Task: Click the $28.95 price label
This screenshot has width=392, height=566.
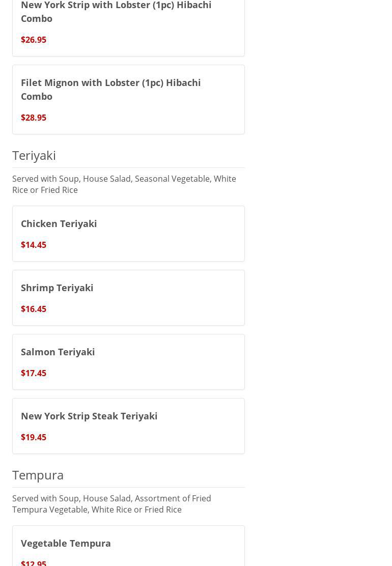Action: [34, 118]
